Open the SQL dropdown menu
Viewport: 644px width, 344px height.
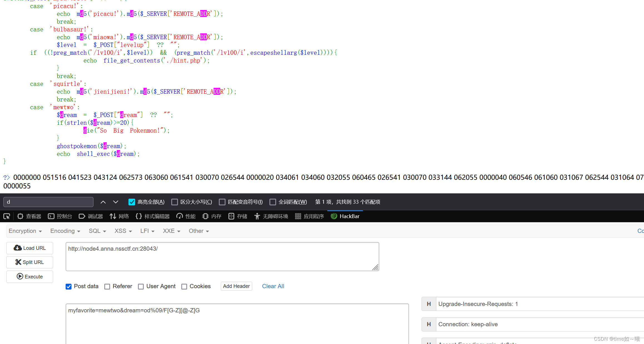tap(97, 231)
